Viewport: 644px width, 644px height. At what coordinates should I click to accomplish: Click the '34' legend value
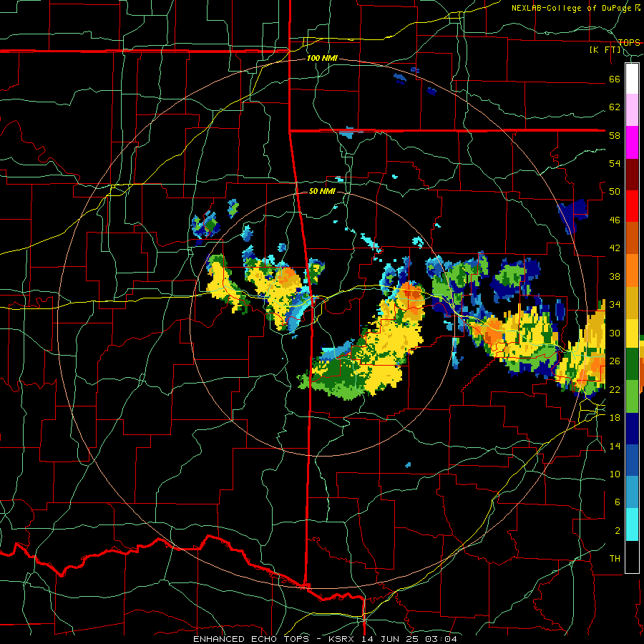pos(615,305)
